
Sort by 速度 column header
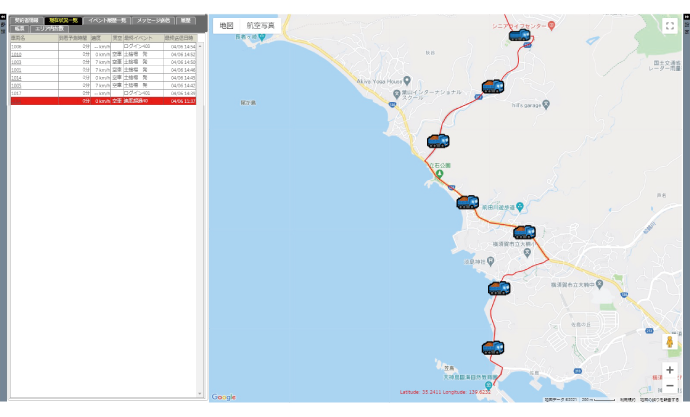point(96,38)
